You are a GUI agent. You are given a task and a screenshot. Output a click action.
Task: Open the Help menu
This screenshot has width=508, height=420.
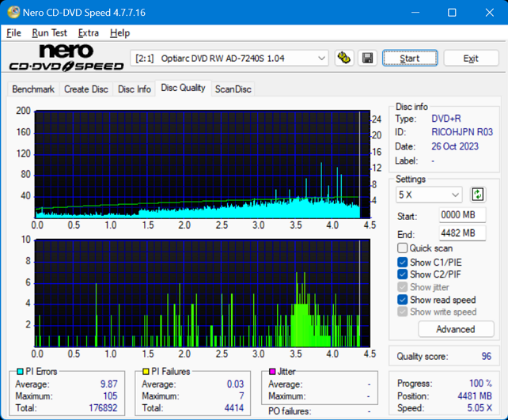119,33
